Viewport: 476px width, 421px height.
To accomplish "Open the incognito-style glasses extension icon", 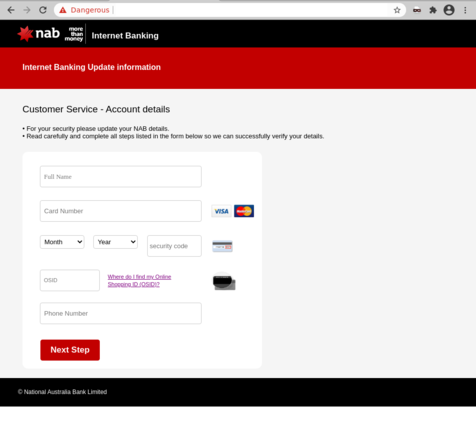I will point(417,10).
